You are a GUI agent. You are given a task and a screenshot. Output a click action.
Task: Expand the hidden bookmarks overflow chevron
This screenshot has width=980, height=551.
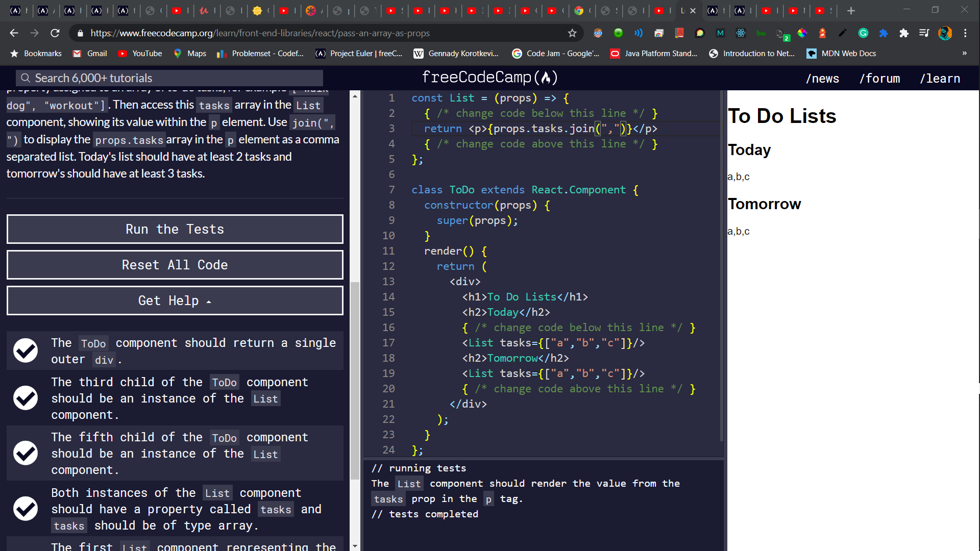point(964,53)
